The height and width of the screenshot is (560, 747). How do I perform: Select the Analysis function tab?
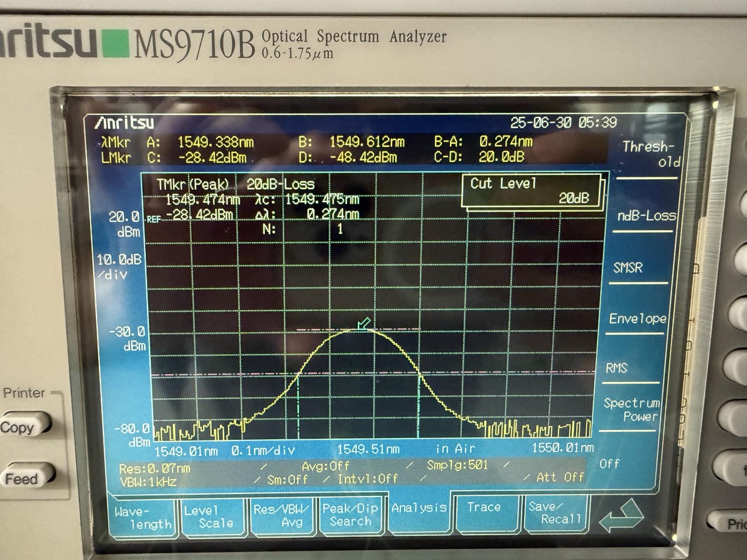point(419,508)
